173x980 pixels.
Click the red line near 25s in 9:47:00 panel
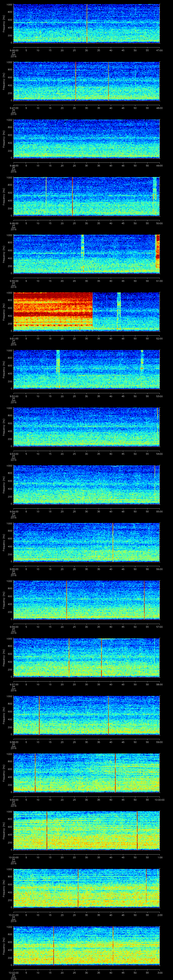[76, 81]
